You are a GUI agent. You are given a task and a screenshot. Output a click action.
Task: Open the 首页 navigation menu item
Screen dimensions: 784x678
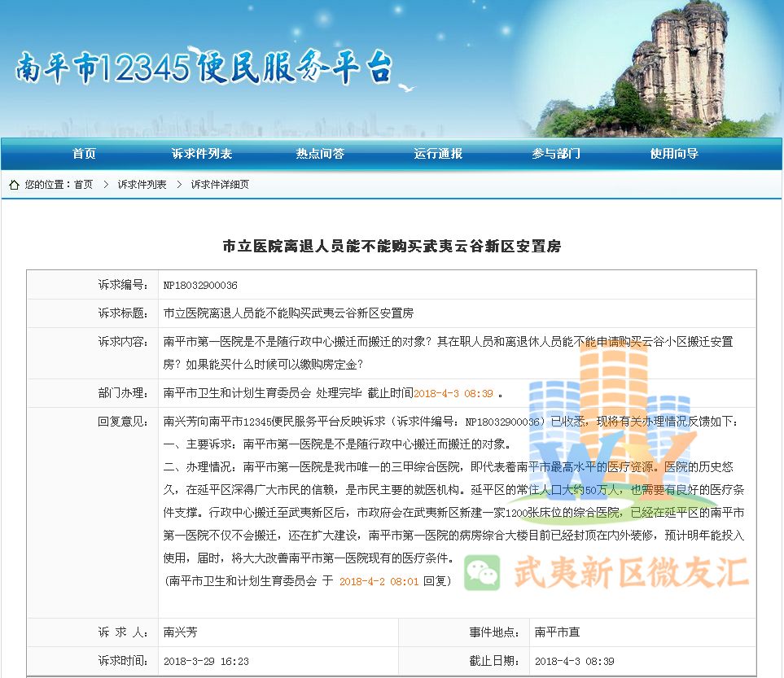83,153
